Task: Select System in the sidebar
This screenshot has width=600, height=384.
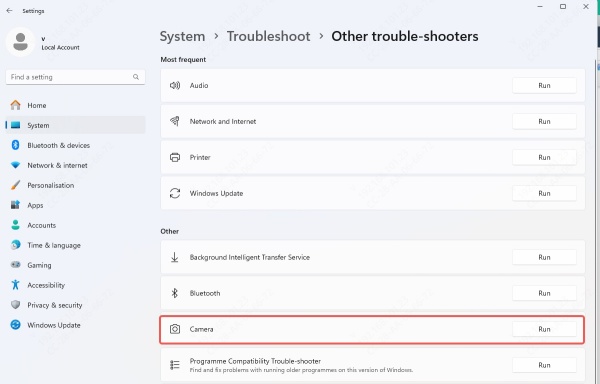Action: click(75, 125)
